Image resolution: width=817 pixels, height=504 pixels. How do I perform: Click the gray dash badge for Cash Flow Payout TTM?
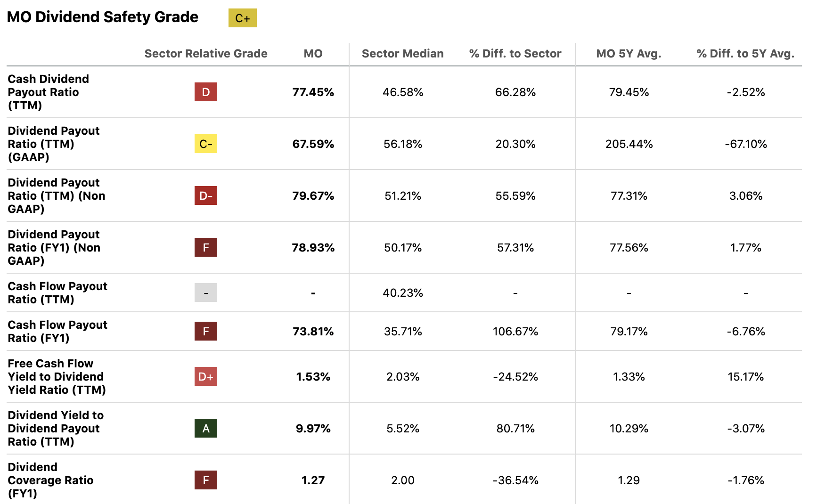pyautogui.click(x=205, y=293)
